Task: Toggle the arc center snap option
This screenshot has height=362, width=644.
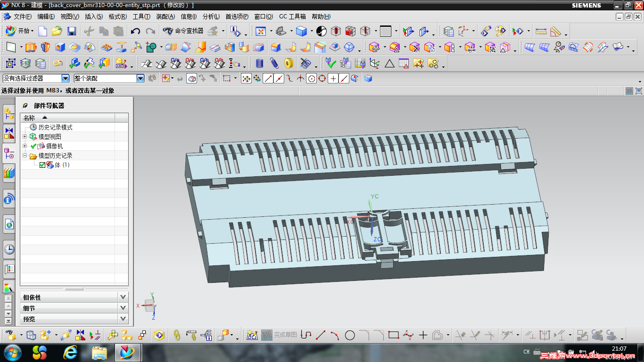Action: tap(311, 79)
